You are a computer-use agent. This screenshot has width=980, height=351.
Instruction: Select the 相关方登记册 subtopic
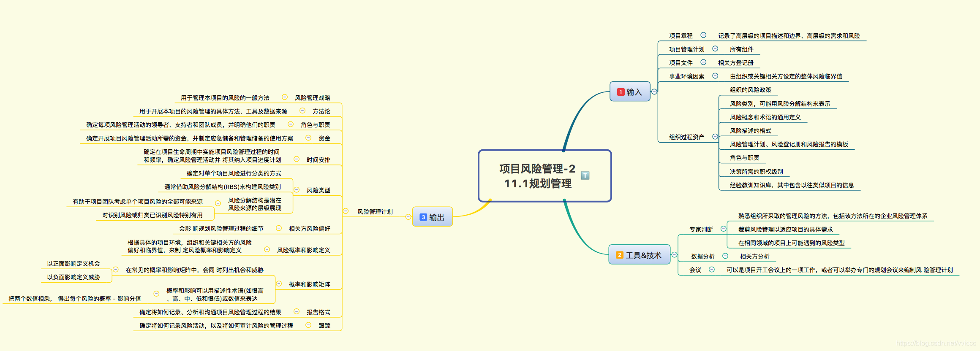click(736, 63)
